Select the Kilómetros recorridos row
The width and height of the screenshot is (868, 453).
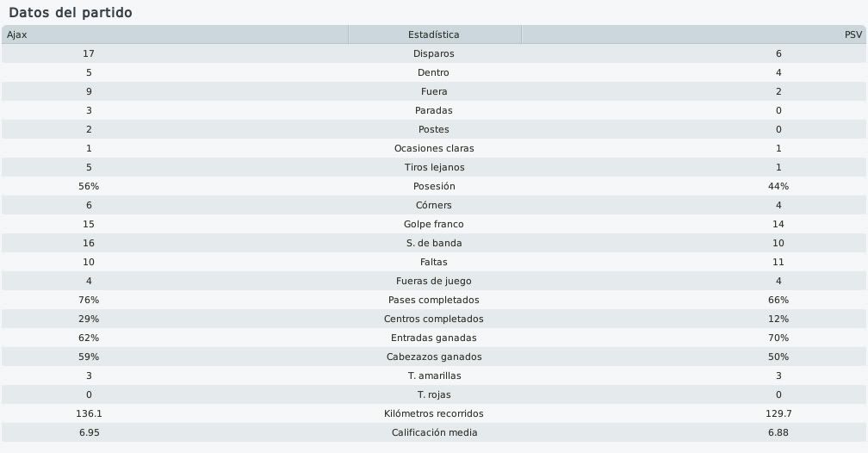pos(434,413)
